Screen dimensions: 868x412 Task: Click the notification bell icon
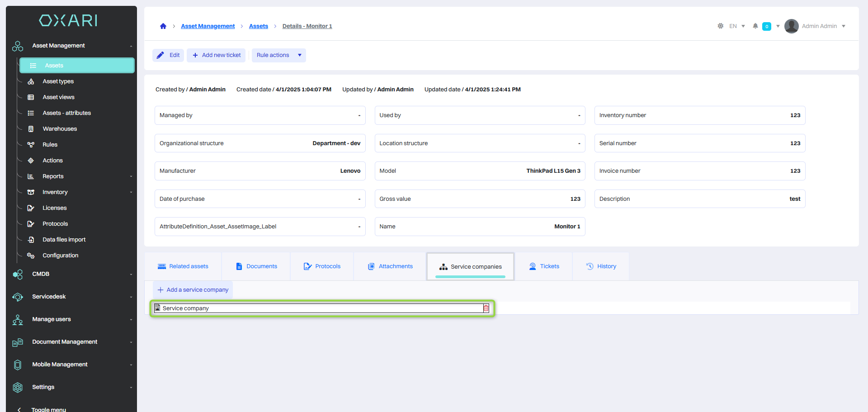click(x=755, y=26)
